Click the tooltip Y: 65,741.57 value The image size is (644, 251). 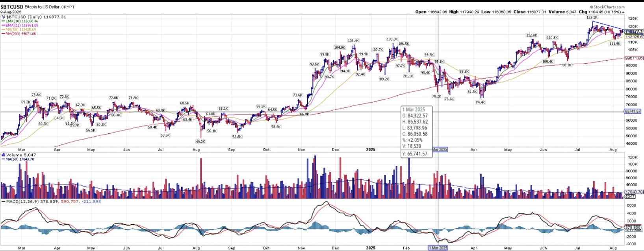pyautogui.click(x=415, y=154)
